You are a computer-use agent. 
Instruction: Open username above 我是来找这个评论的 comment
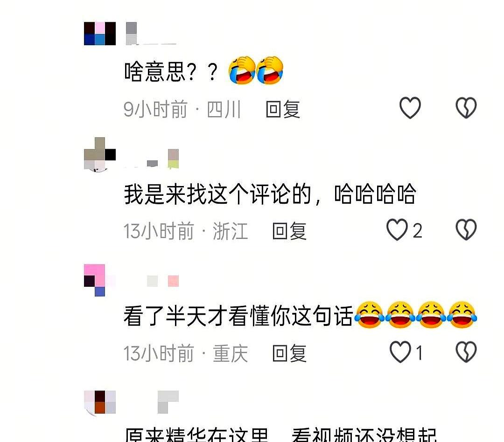(152, 159)
